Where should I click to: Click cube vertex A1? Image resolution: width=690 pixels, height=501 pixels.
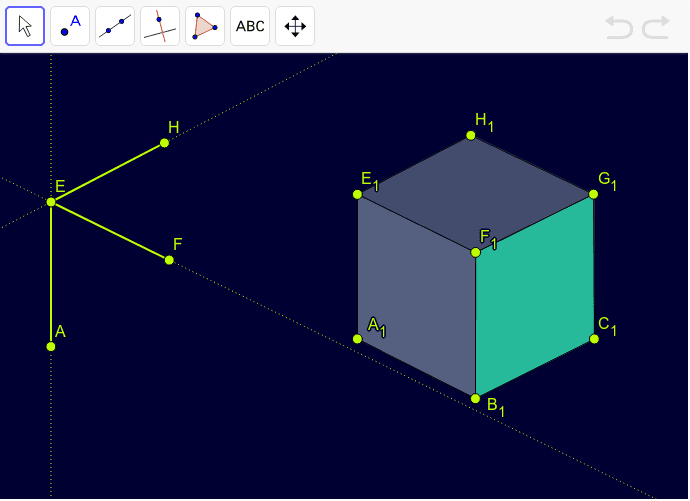(x=357, y=339)
